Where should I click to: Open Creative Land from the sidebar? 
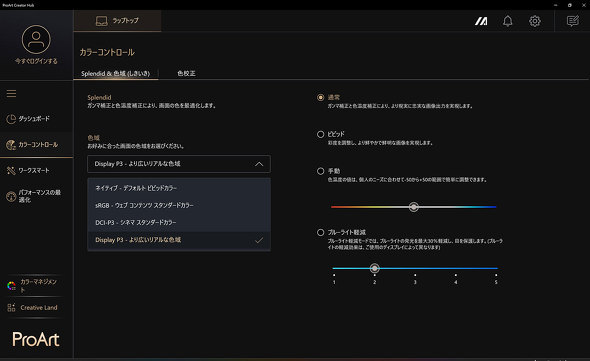click(x=36, y=308)
